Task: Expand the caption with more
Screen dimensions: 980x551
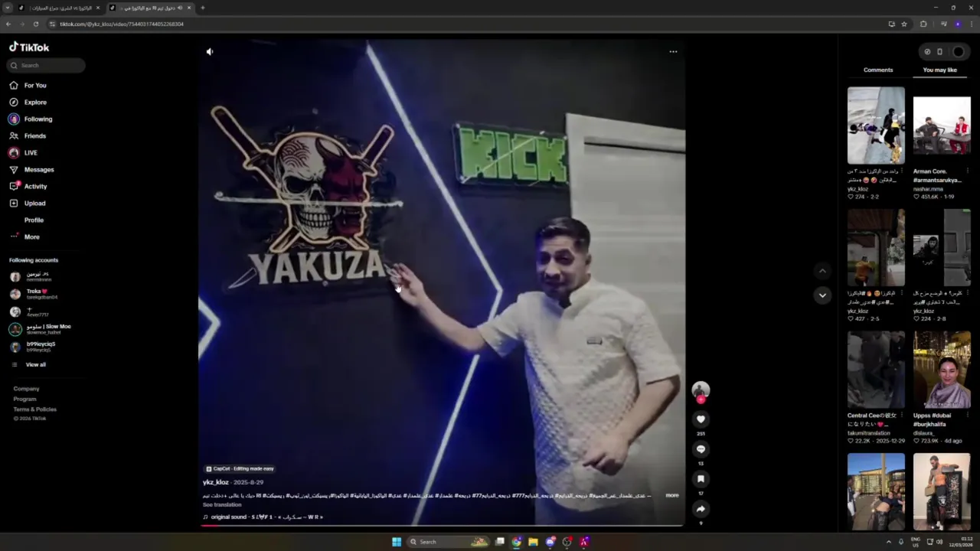Action: coord(671,495)
